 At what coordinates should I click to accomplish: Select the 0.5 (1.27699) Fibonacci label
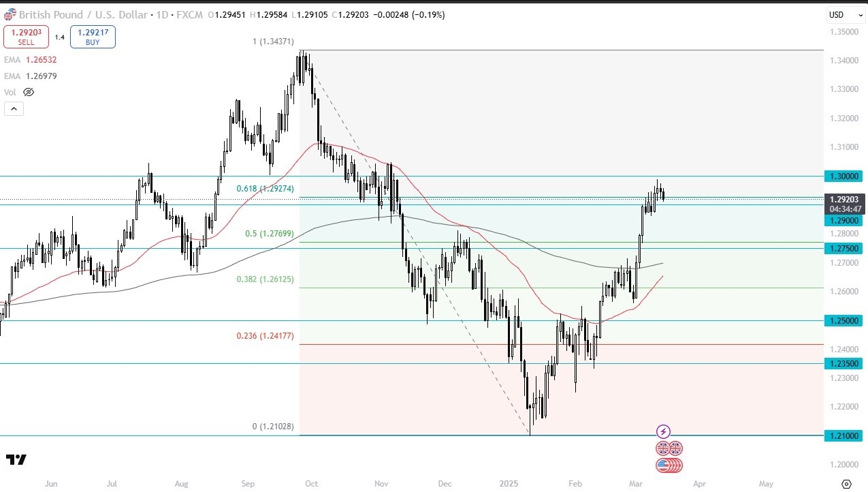pyautogui.click(x=270, y=234)
